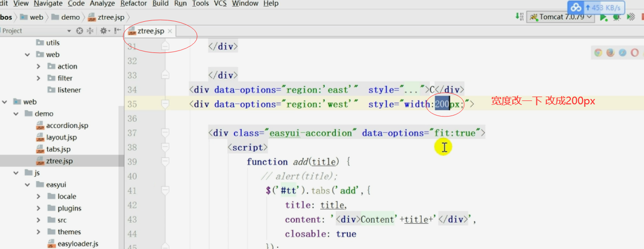Open the Tools menu
Image resolution: width=644 pixels, height=249 pixels.
[201, 3]
